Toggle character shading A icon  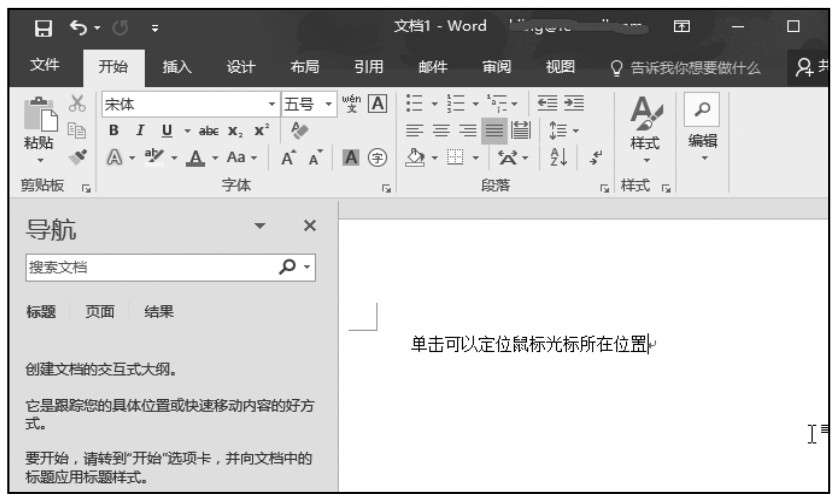(x=351, y=158)
